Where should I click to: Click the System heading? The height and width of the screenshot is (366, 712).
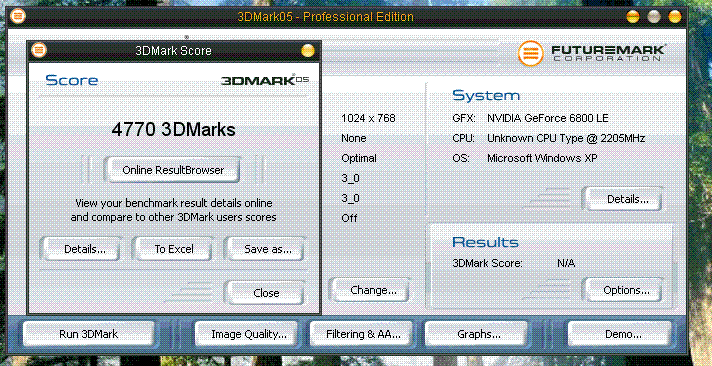click(x=486, y=96)
